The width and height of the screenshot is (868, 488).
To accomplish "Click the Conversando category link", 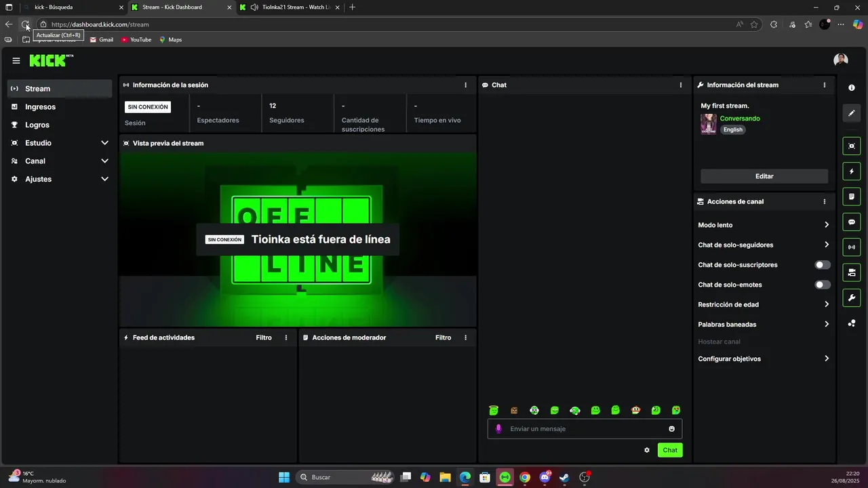I will [740, 119].
